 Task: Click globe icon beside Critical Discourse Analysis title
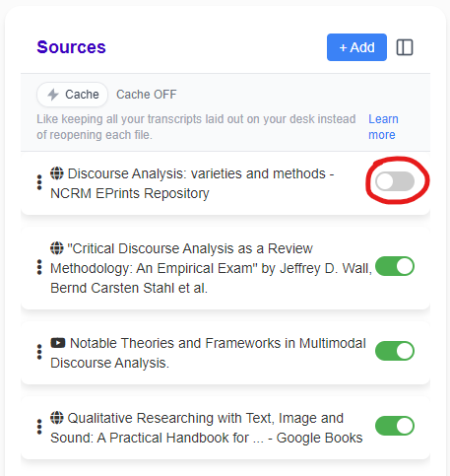pyautogui.click(x=57, y=248)
